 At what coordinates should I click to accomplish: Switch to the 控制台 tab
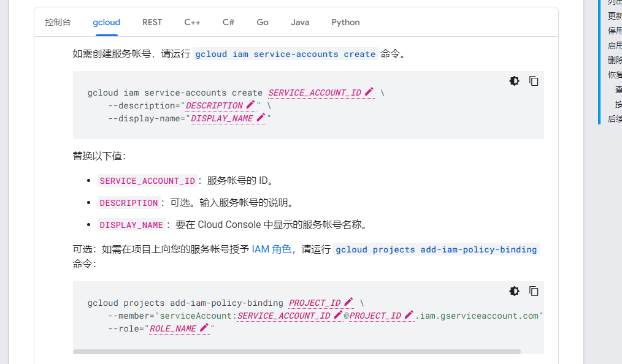tap(58, 22)
